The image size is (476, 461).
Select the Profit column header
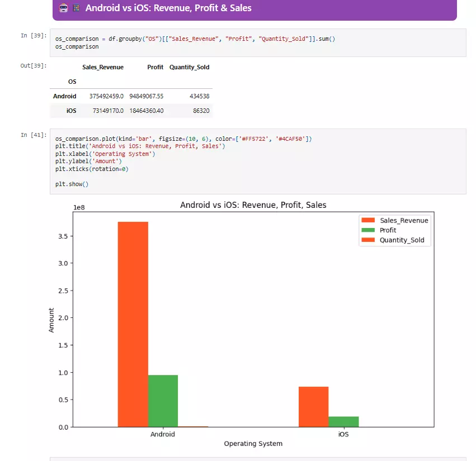155,67
